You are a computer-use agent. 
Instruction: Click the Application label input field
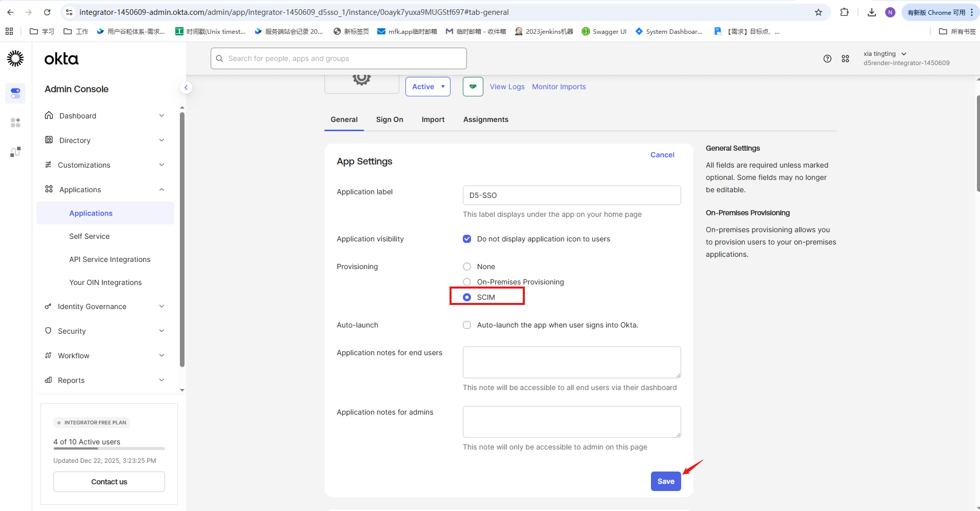click(571, 195)
